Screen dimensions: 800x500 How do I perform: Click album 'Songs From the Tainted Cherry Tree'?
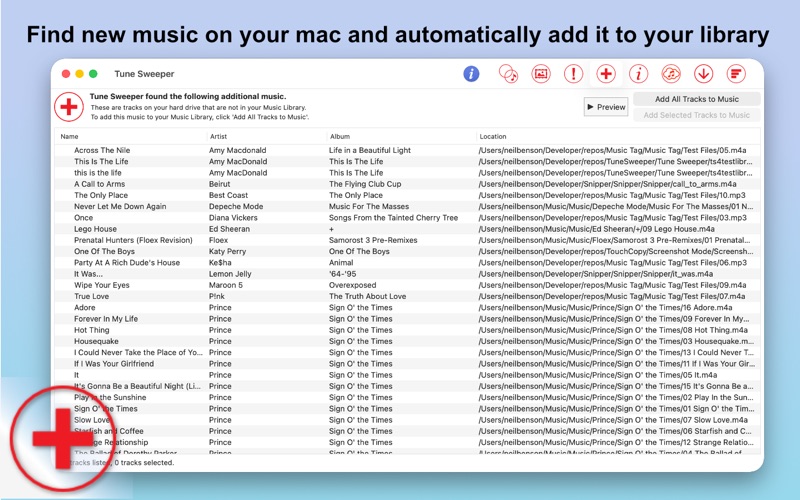(x=393, y=217)
